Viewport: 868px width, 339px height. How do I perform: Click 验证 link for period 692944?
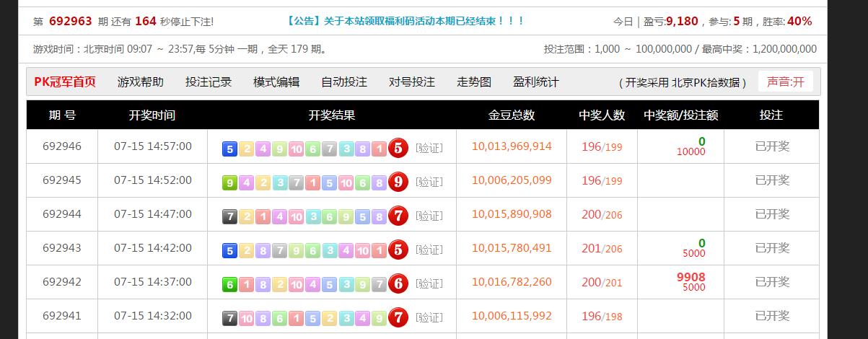point(429,216)
